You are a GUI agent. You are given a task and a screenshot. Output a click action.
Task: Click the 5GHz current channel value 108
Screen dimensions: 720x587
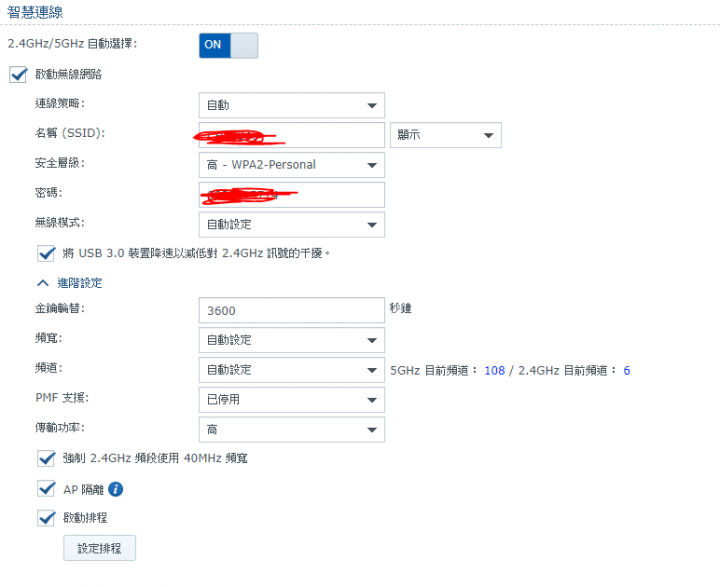(x=495, y=371)
